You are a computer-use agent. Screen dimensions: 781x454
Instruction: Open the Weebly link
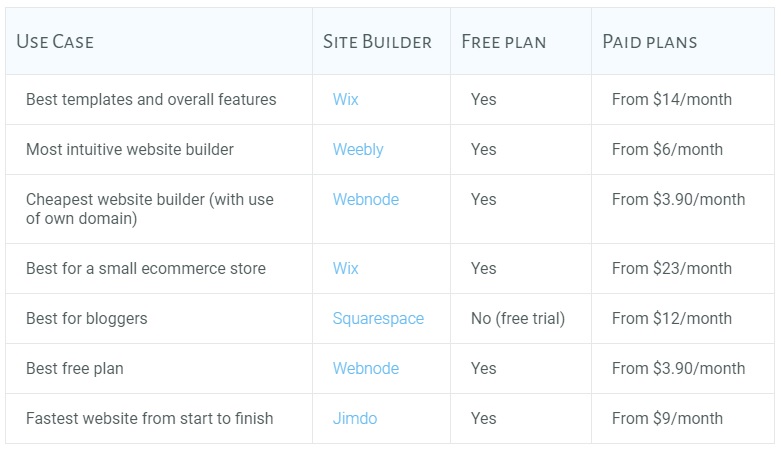point(358,150)
